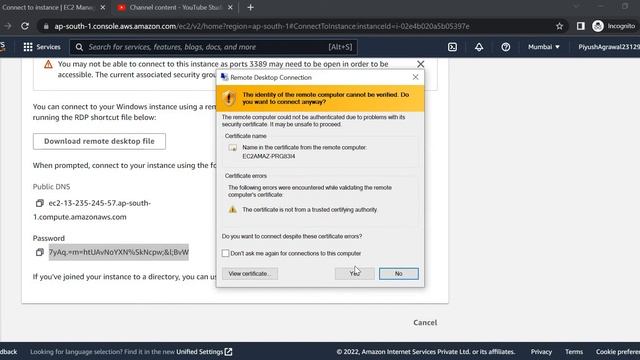The image size is (640, 360).
Task: Switch to the Channel content YouTube tab
Action: tap(176, 7)
